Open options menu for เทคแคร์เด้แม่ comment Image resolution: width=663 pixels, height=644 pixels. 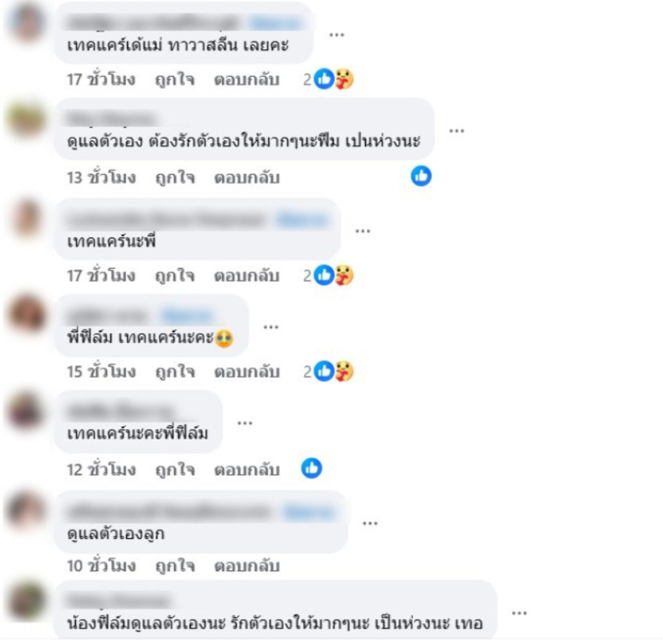[x=336, y=34]
